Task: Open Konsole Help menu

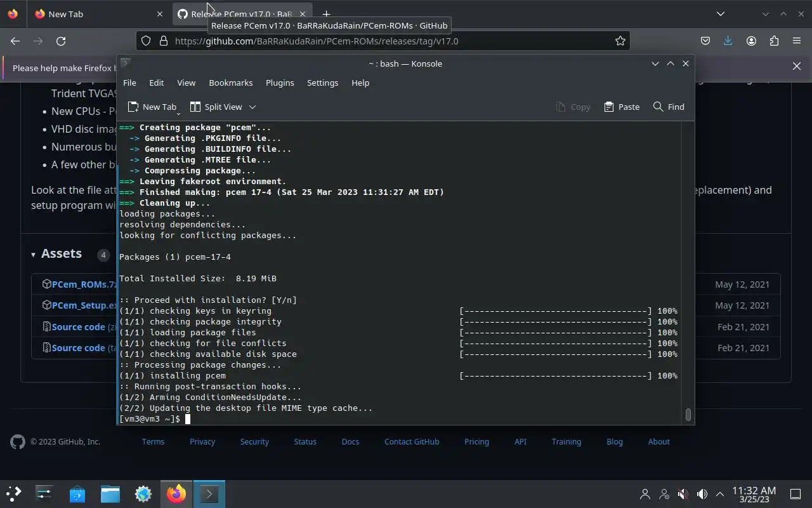Action: coord(360,83)
